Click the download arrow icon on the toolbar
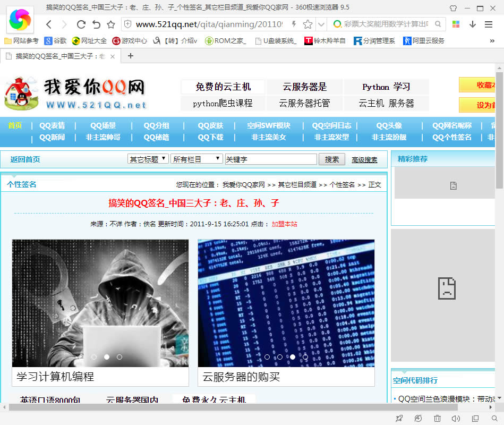Image resolution: width=504 pixels, height=425 pixels. pyautogui.click(x=473, y=24)
